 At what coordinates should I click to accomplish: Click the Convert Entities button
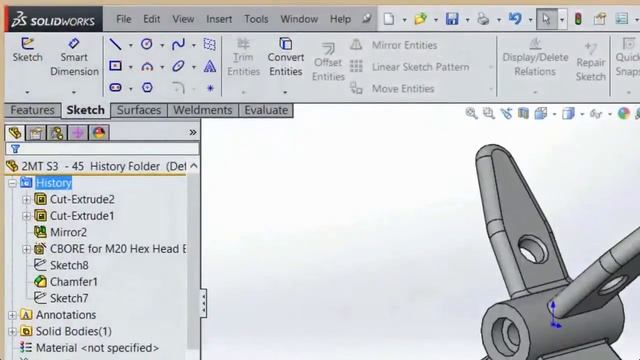pyautogui.click(x=286, y=57)
